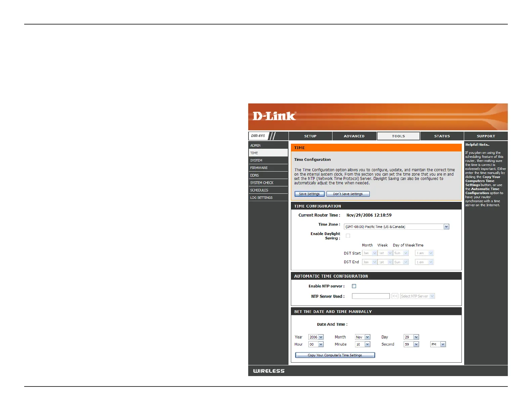The width and height of the screenshot is (532, 411).
Task: Open the DST End day of week dropdown
Action: point(401,262)
